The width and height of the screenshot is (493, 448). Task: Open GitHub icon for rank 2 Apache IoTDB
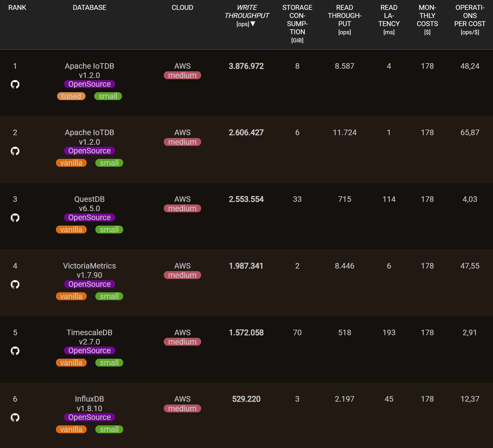pyautogui.click(x=15, y=151)
